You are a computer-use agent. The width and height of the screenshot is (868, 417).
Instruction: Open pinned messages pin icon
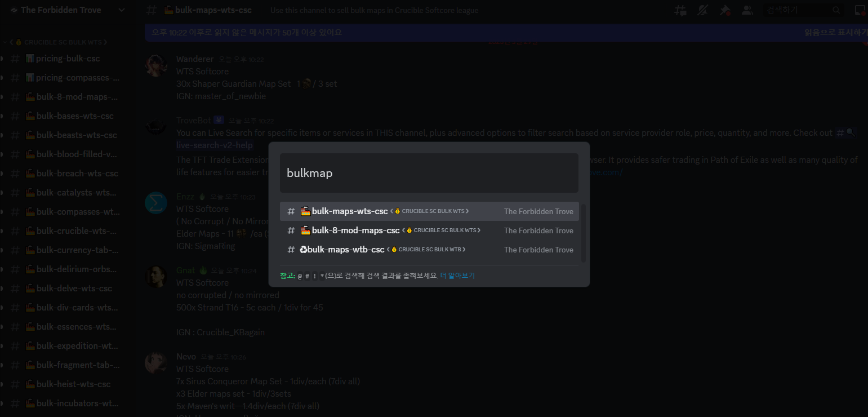tap(725, 10)
